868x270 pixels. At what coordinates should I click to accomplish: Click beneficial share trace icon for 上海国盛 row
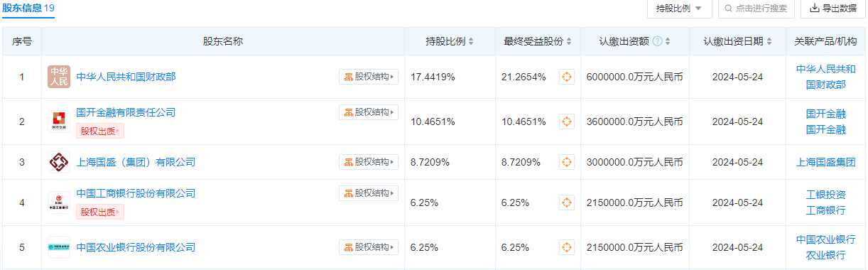pyautogui.click(x=566, y=162)
